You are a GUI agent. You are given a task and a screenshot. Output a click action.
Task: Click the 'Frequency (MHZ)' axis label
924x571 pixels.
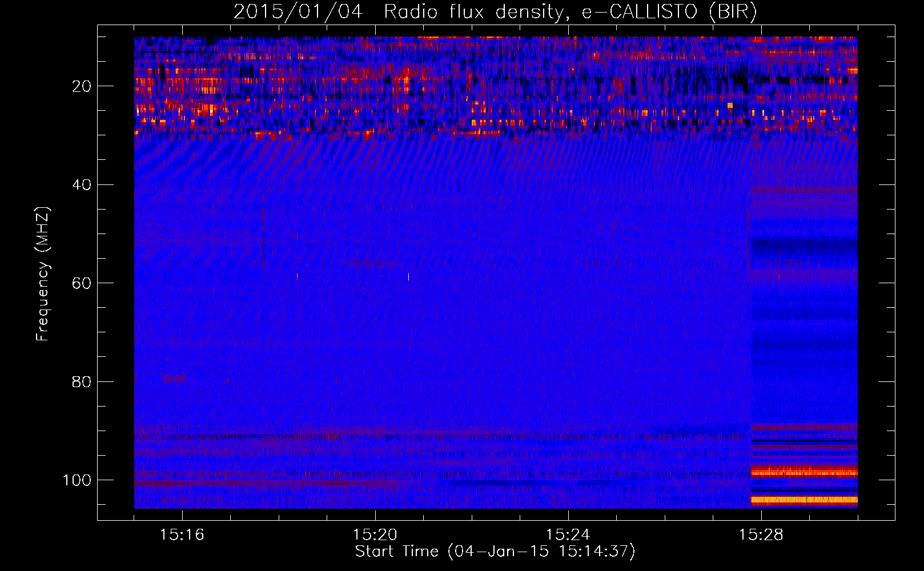(43, 274)
